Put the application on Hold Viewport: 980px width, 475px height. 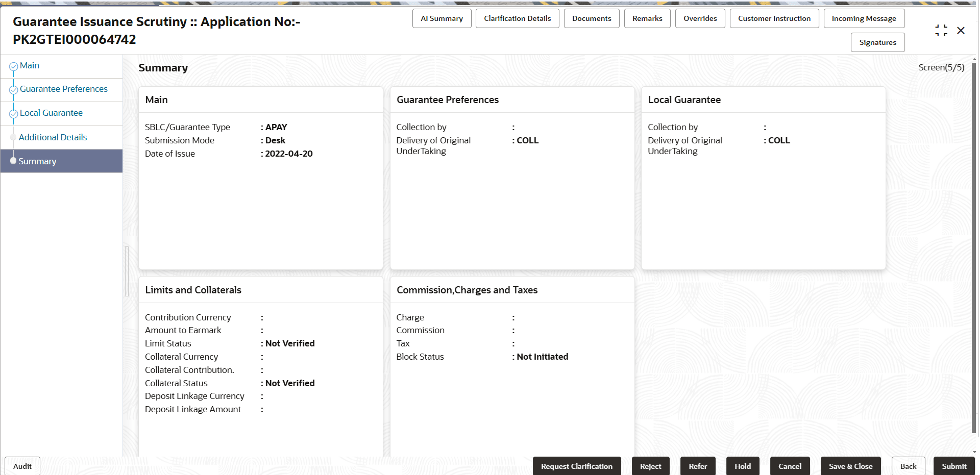[x=743, y=466]
